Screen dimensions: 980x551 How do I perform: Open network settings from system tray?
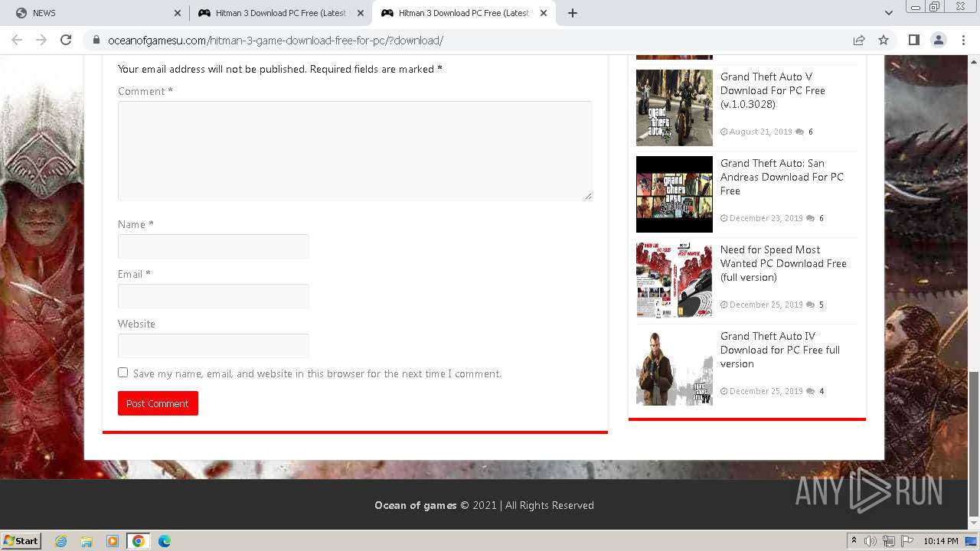click(889, 541)
